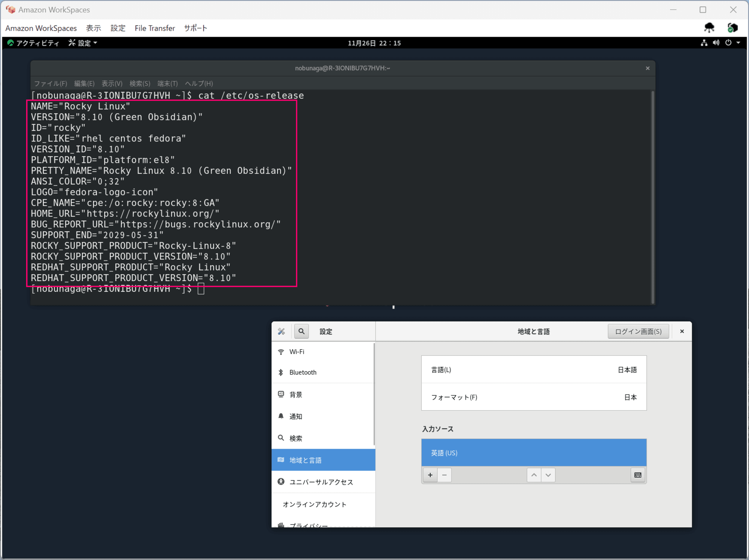749x560 pixels.
Task: Click the settings search magnifier icon
Action: point(301,331)
